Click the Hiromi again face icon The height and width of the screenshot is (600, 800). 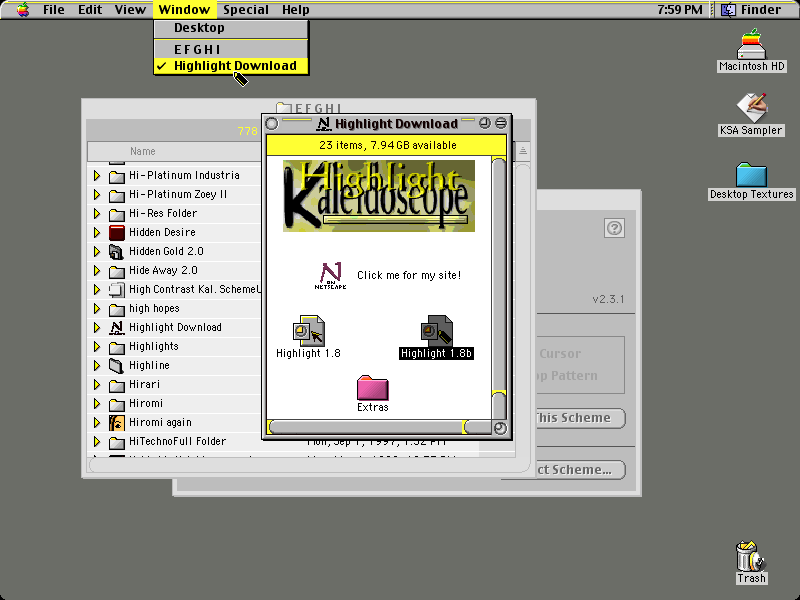coord(117,422)
